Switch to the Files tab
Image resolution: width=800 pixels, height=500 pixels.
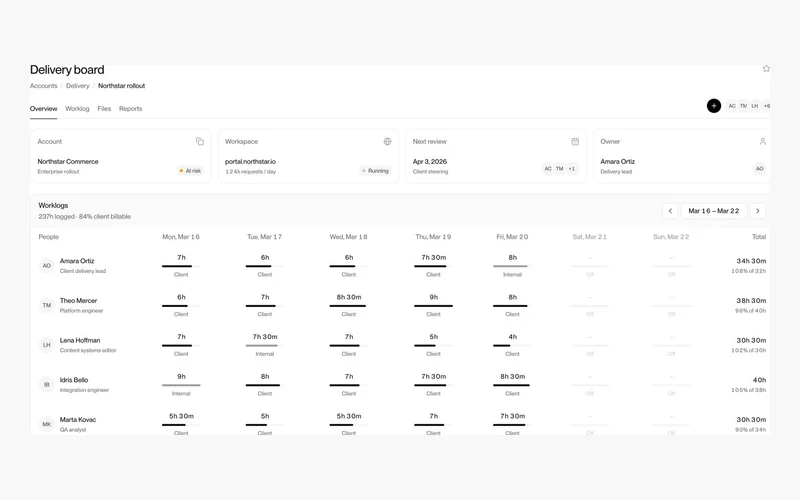(104, 109)
